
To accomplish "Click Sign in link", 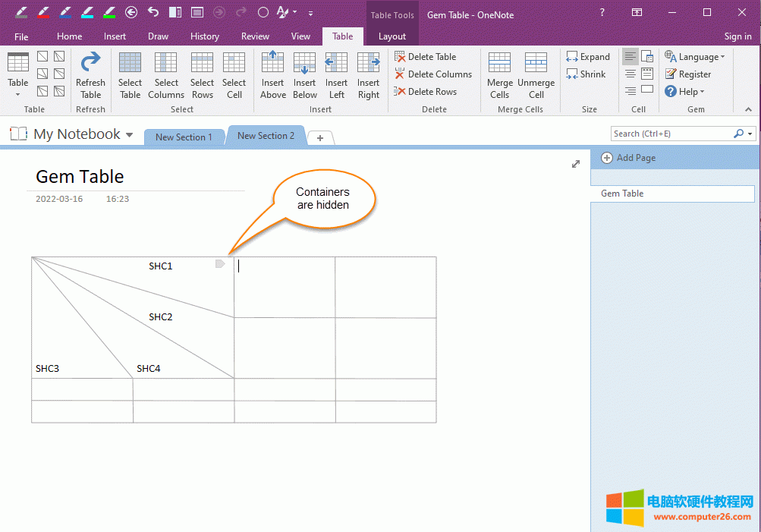I will 737,36.
